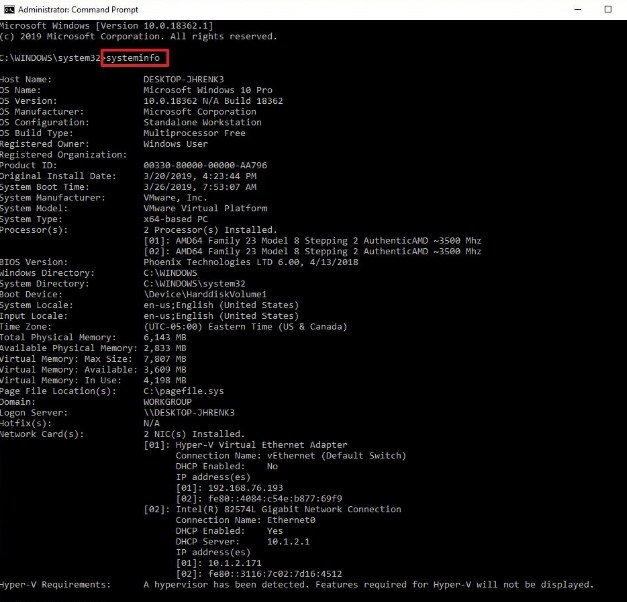
Task: Click the Eastern Time zone value
Action: point(245,327)
